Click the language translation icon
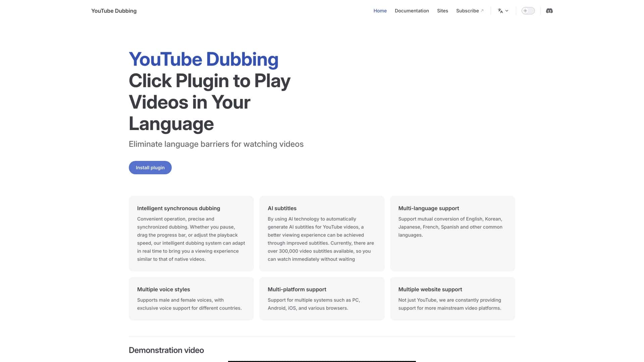 click(x=500, y=11)
